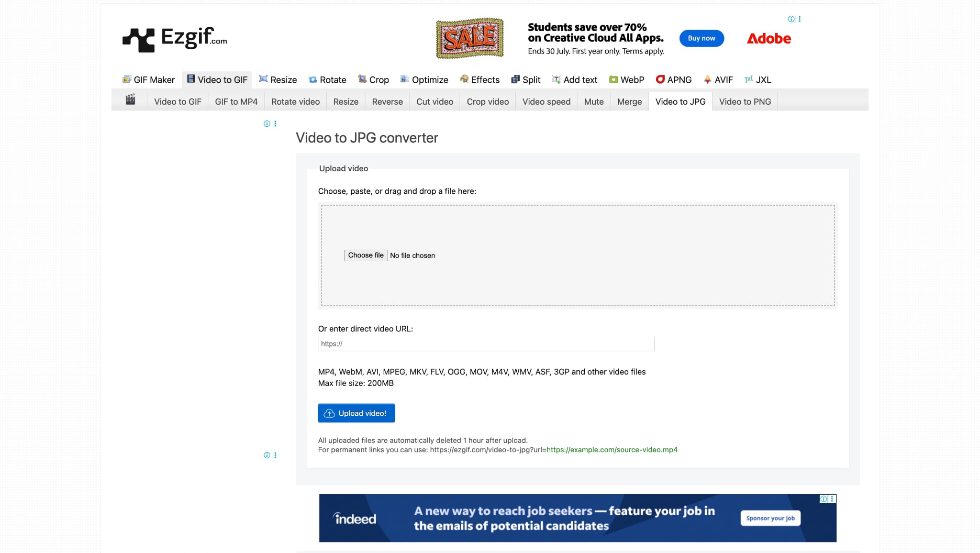980x553 pixels.
Task: Click the Ezgif.com logo
Action: click(x=175, y=38)
